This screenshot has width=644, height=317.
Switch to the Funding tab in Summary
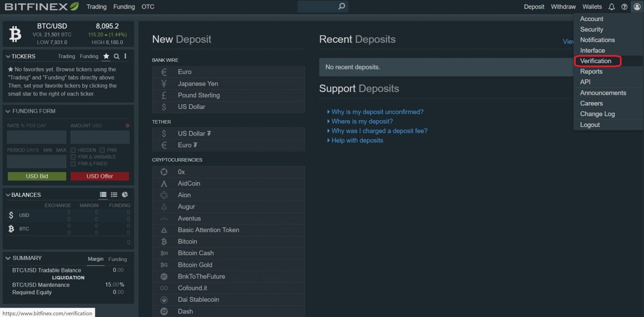118,259
